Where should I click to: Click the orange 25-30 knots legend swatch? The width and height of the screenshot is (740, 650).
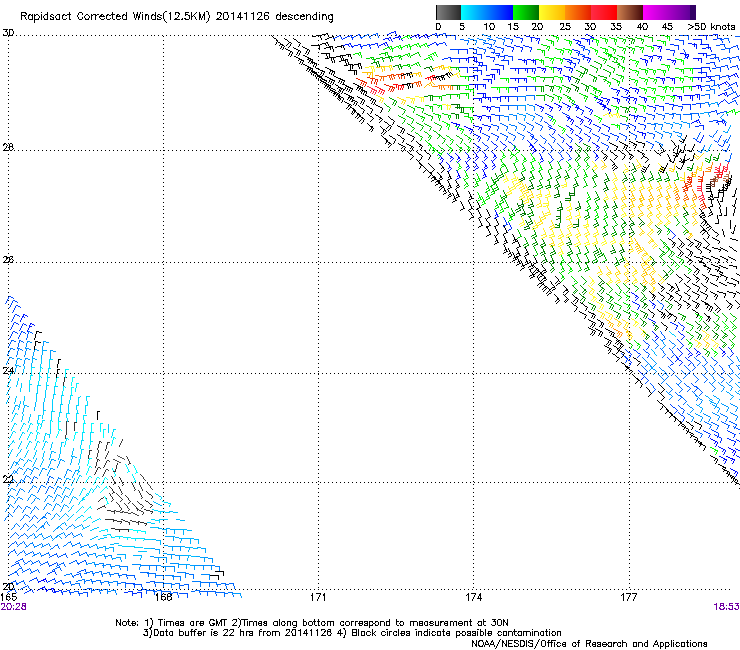[x=578, y=12]
